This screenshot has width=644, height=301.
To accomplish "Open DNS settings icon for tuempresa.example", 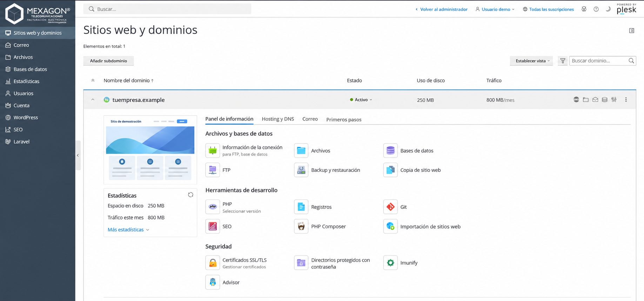I will (x=576, y=100).
